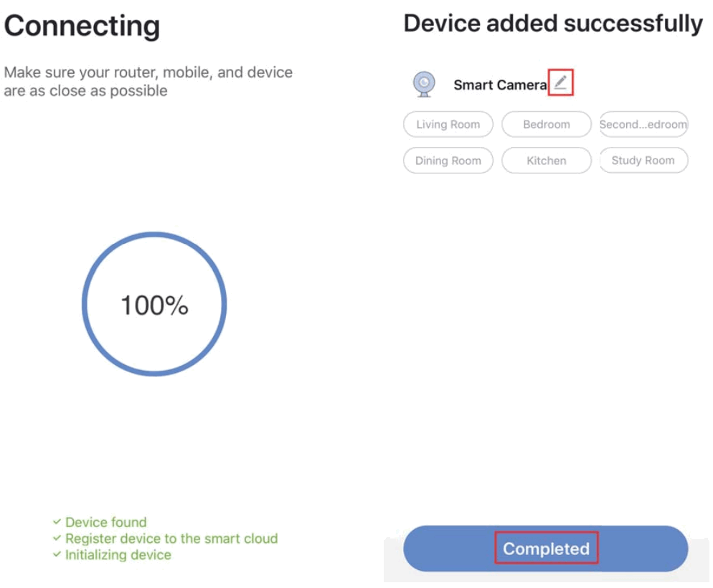Pick the Second...edroom room option

(643, 124)
